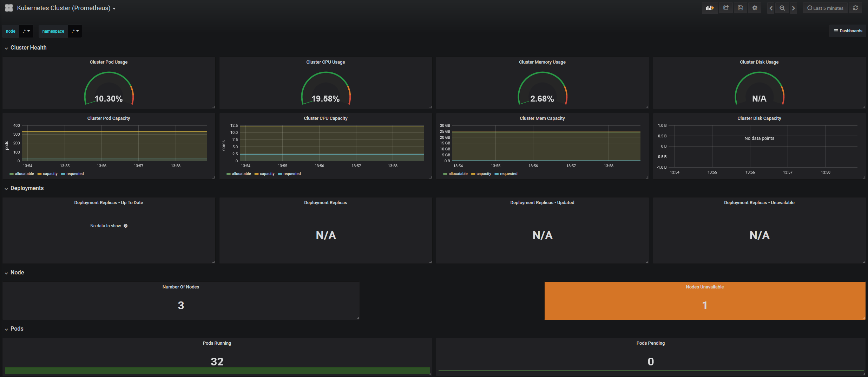This screenshot has width=868, height=377.
Task: Click the help icon beside No data to show
Action: (x=126, y=226)
